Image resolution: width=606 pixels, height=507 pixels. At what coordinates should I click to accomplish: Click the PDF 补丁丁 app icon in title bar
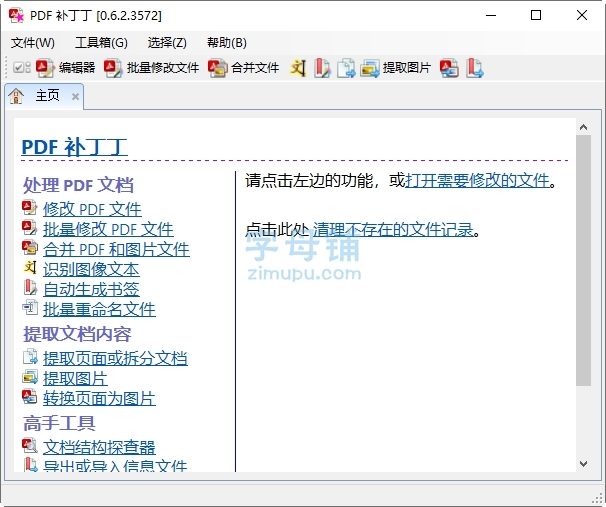point(16,16)
